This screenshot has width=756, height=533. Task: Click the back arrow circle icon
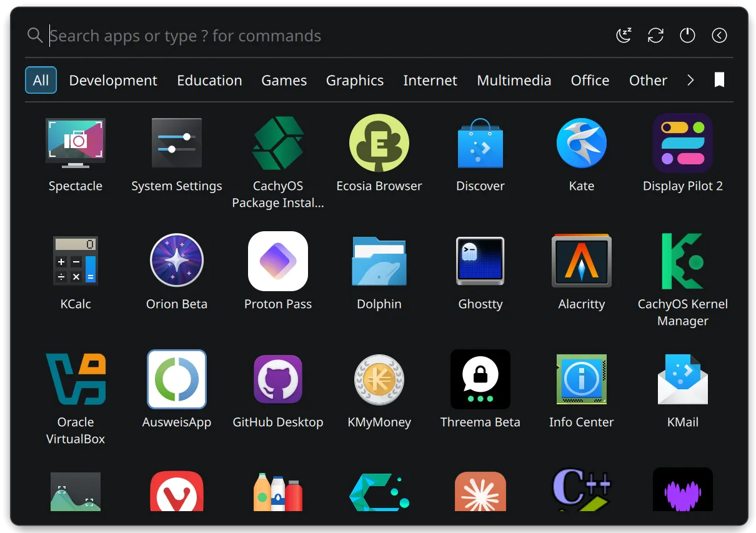click(719, 36)
